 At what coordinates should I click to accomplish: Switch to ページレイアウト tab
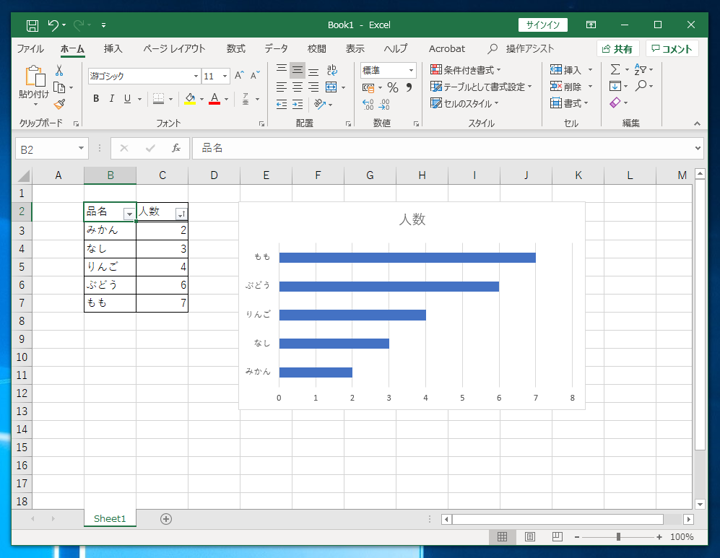pyautogui.click(x=174, y=49)
